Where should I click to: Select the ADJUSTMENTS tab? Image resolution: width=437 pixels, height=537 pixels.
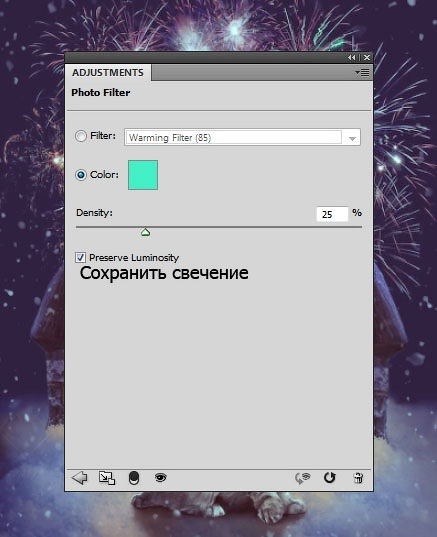click(108, 73)
